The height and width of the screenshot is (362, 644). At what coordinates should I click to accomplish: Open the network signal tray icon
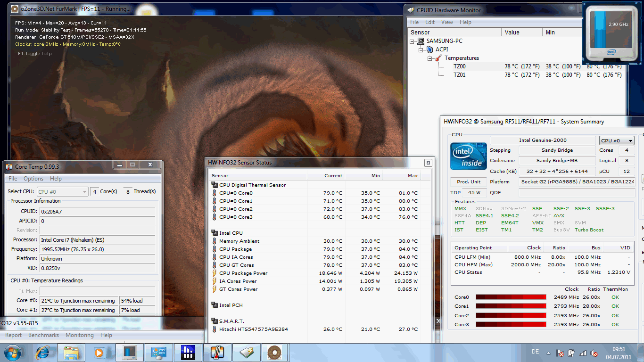click(x=583, y=353)
